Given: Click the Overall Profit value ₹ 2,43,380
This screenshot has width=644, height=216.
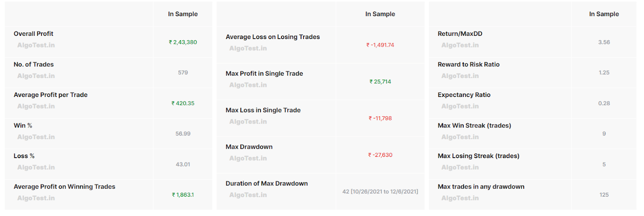Looking at the screenshot, I should (x=183, y=42).
